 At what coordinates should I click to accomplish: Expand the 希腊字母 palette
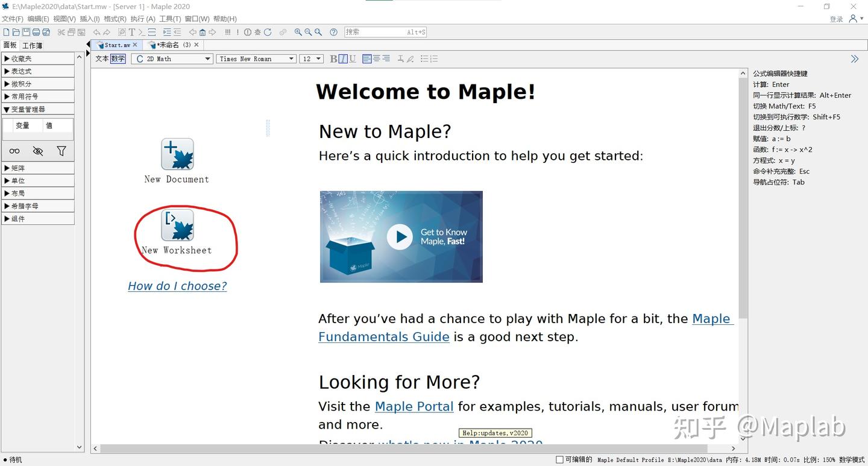coord(24,206)
